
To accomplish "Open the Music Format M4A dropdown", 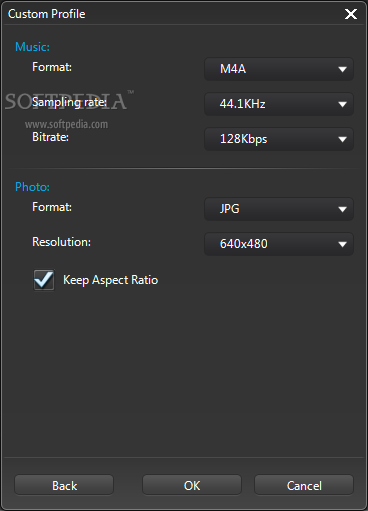I will pos(279,69).
